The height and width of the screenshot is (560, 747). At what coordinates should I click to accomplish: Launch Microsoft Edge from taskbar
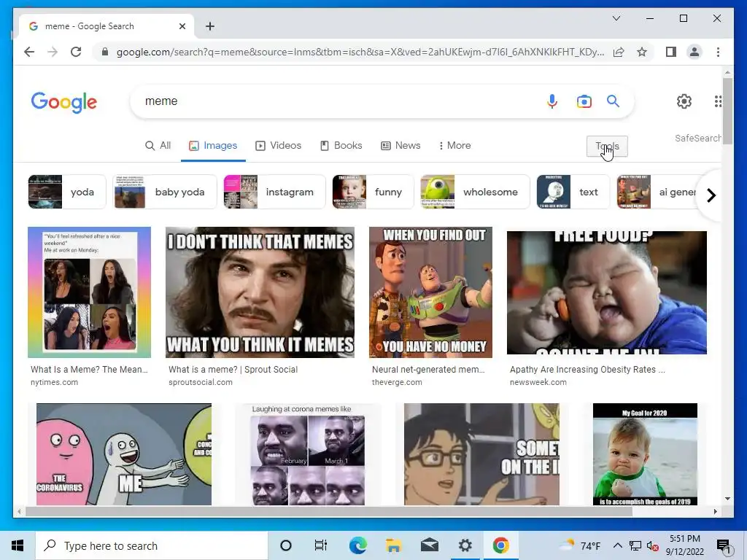pyautogui.click(x=357, y=545)
